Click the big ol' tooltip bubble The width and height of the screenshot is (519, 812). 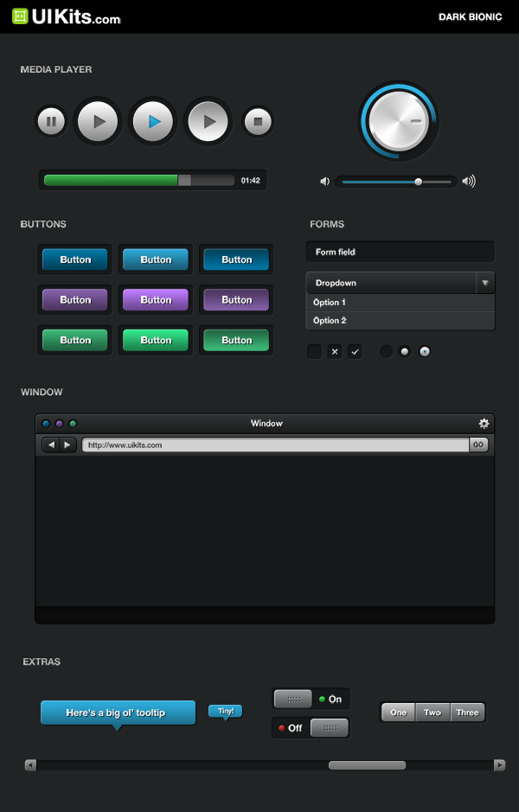pos(119,713)
